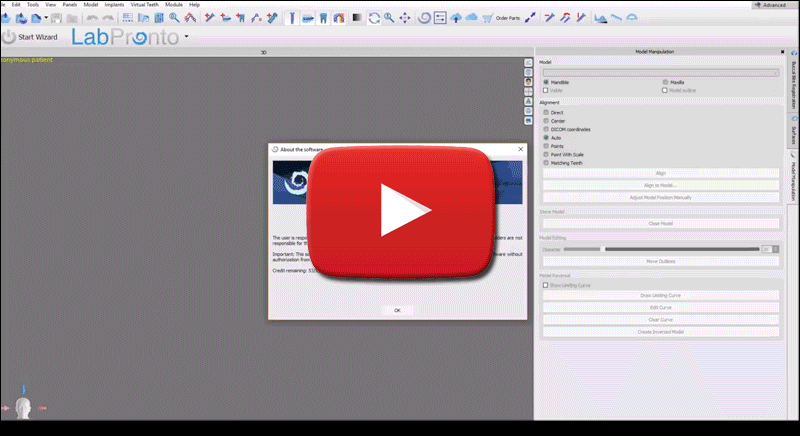The width and height of the screenshot is (800, 436).
Task: Open the Tools menu
Action: pyautogui.click(x=33, y=5)
